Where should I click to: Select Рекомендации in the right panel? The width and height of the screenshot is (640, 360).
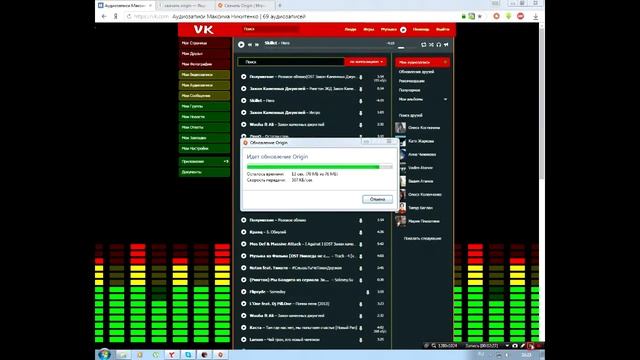(x=411, y=81)
